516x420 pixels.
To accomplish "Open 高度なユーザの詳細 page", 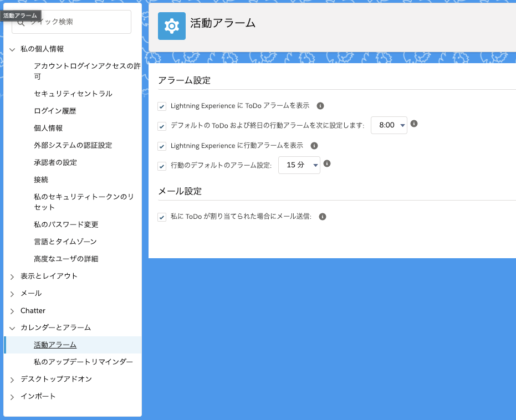I will (x=66, y=259).
